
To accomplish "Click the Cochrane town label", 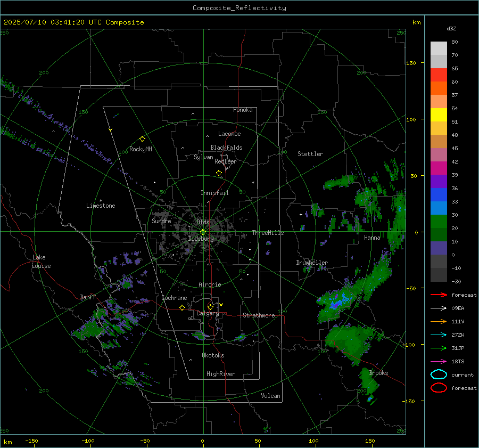I will tap(174, 298).
